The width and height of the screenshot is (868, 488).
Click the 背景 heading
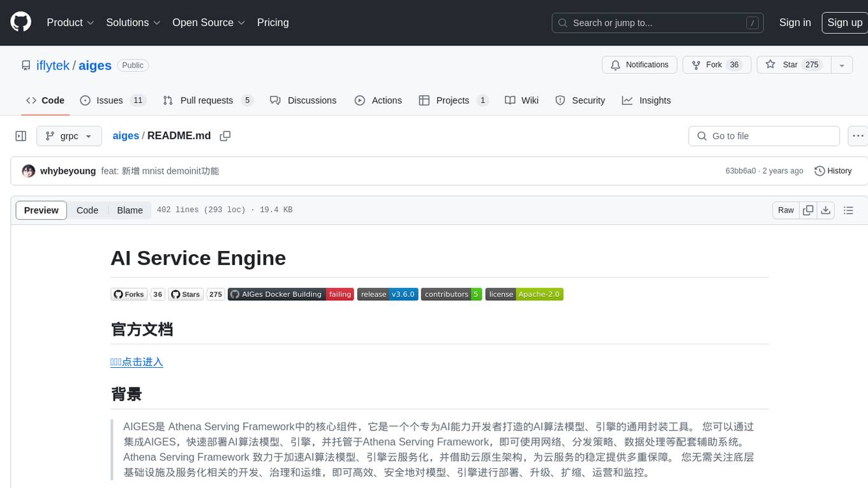tap(126, 394)
